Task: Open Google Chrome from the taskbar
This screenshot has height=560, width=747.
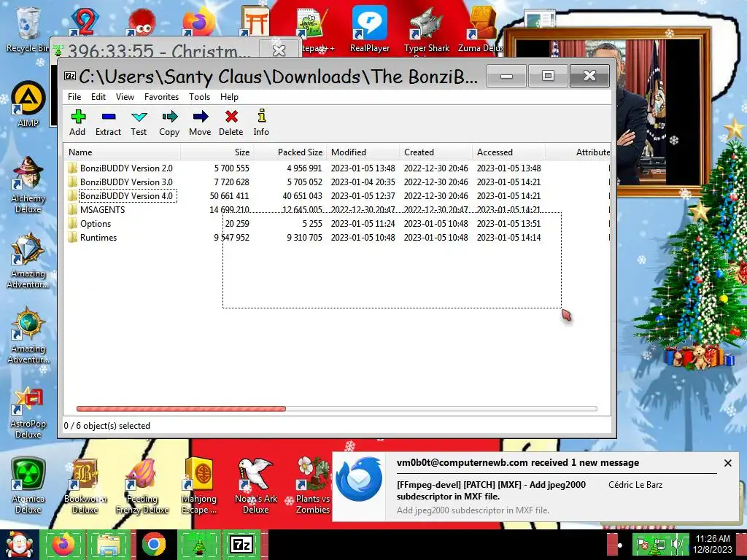Action: click(x=153, y=545)
